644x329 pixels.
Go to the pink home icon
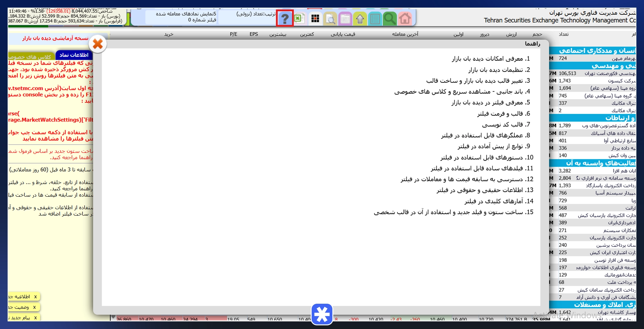[x=405, y=19]
